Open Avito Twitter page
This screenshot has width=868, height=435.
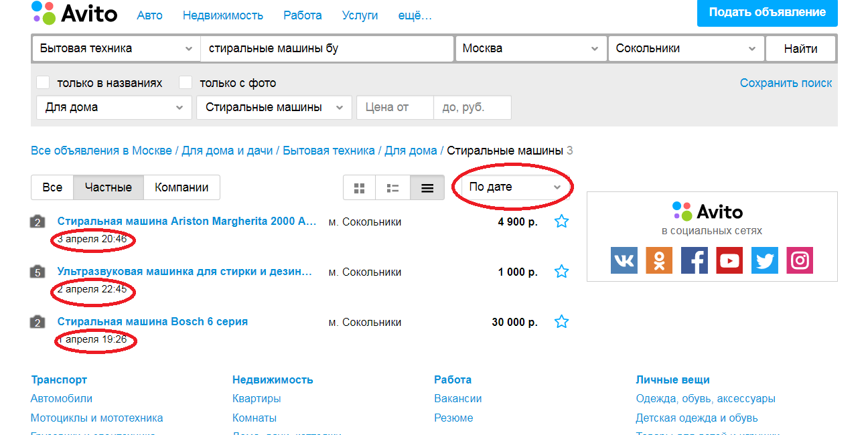(765, 260)
